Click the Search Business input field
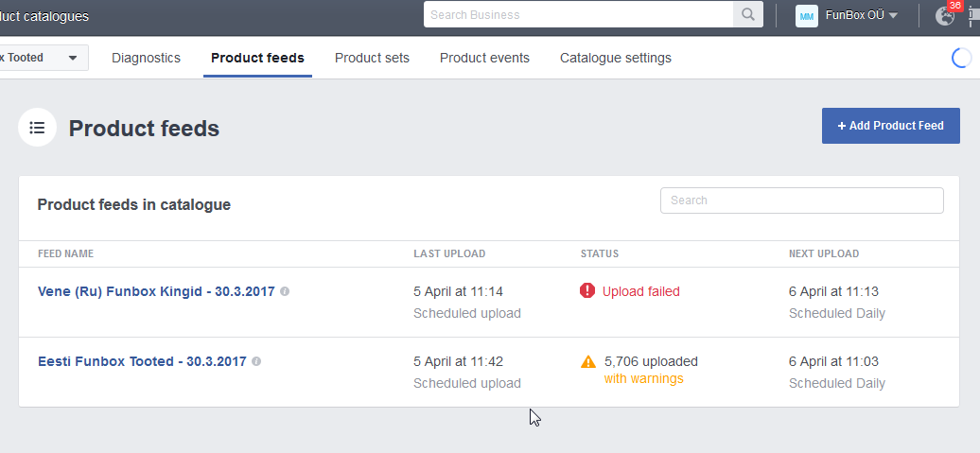This screenshot has height=453, width=980. tap(578, 15)
